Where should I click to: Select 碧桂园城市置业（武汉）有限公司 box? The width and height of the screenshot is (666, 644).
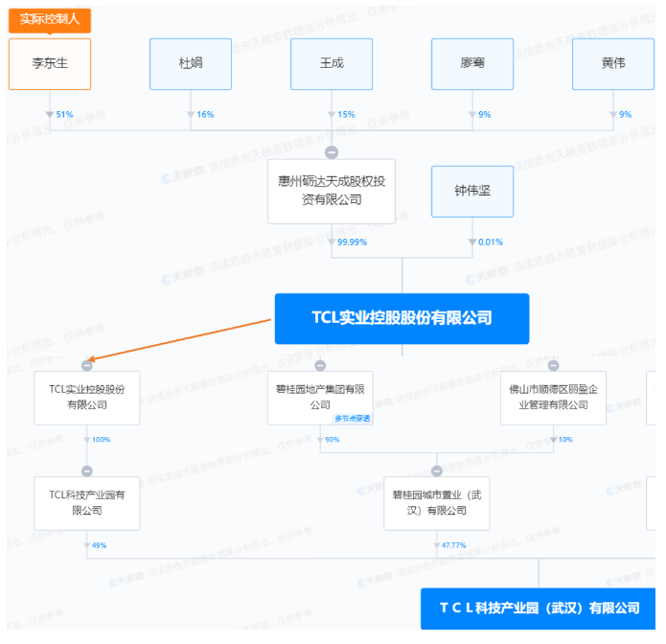tap(437, 503)
